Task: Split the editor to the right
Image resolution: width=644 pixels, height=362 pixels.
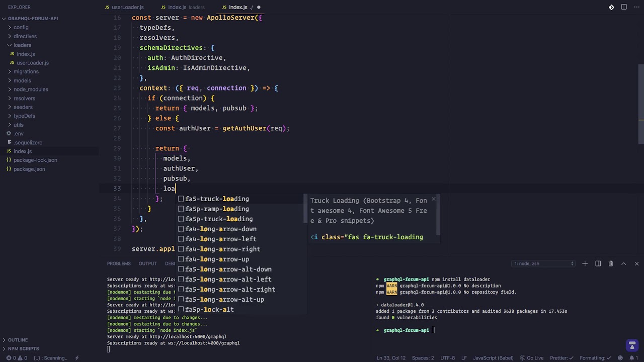Action: (x=624, y=7)
